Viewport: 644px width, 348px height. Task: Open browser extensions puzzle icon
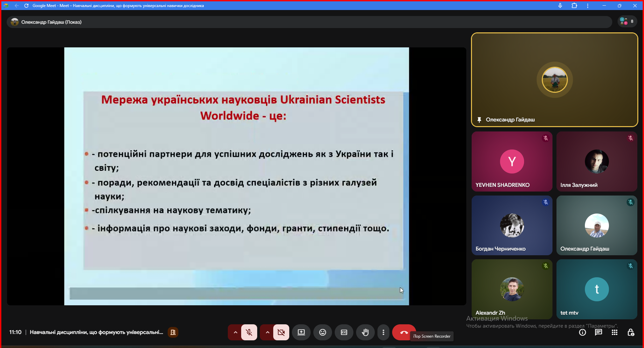tap(575, 6)
